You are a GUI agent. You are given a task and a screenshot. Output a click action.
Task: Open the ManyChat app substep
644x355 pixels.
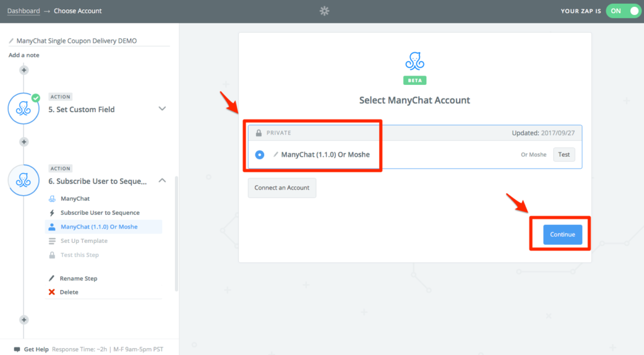(x=75, y=198)
